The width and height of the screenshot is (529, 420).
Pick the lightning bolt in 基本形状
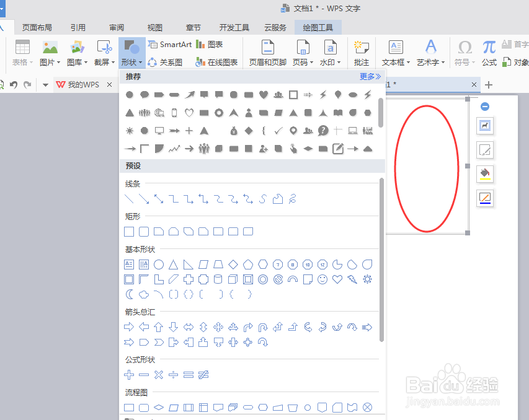pyautogui.click(x=352, y=279)
